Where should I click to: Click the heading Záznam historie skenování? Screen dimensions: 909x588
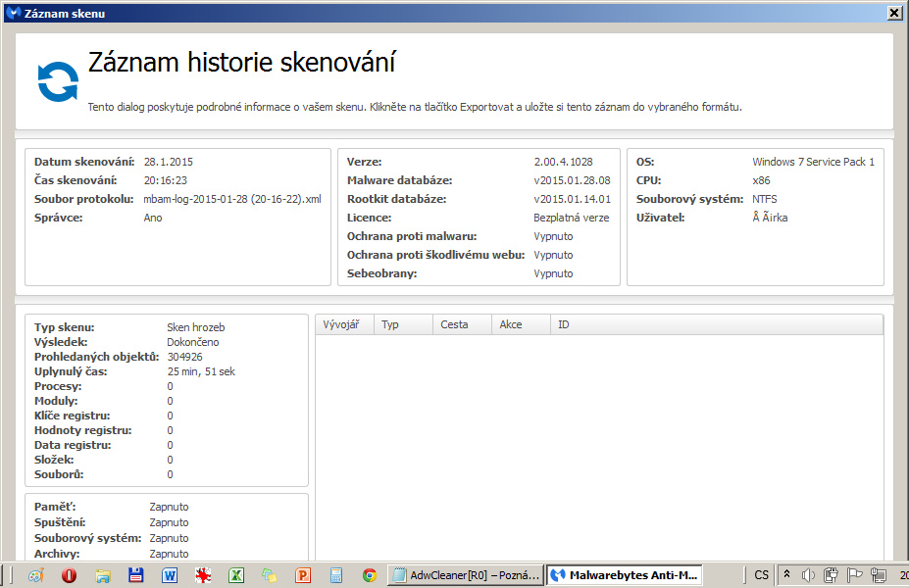pos(242,63)
